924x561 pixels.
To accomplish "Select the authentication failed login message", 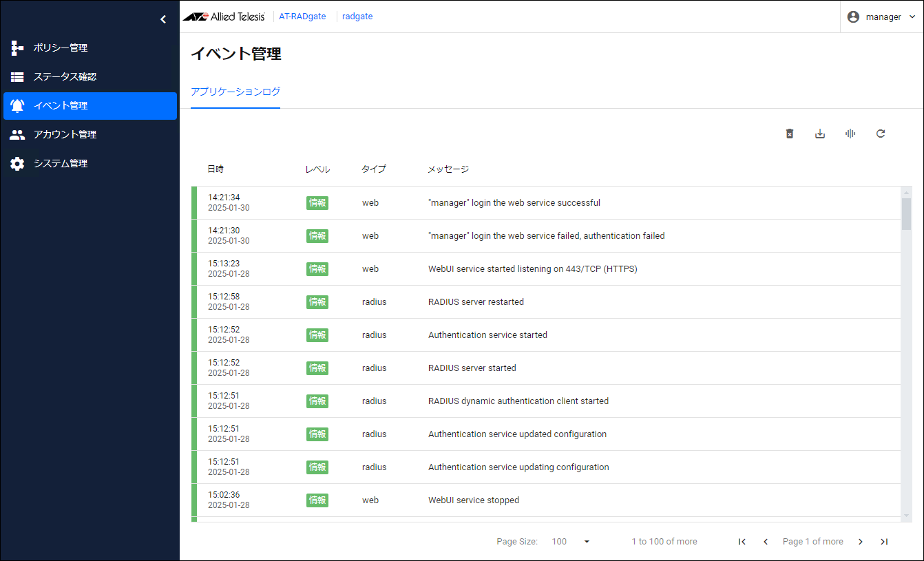I will (x=547, y=236).
